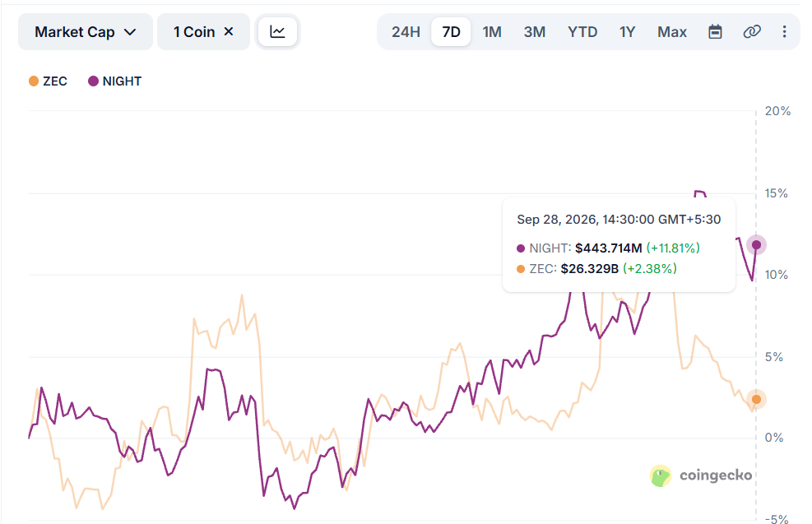Click the NIGHT $443.714M tooltip value
This screenshot has width=812, height=524.
click(609, 248)
